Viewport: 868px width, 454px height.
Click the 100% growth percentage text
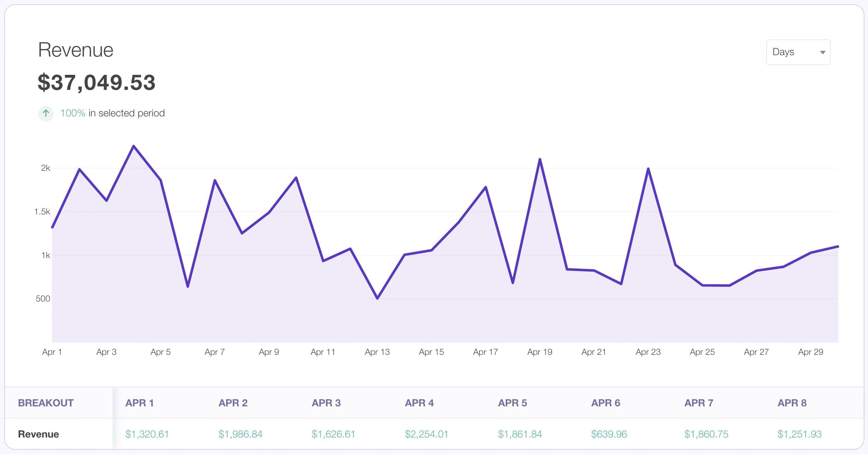[x=73, y=113]
